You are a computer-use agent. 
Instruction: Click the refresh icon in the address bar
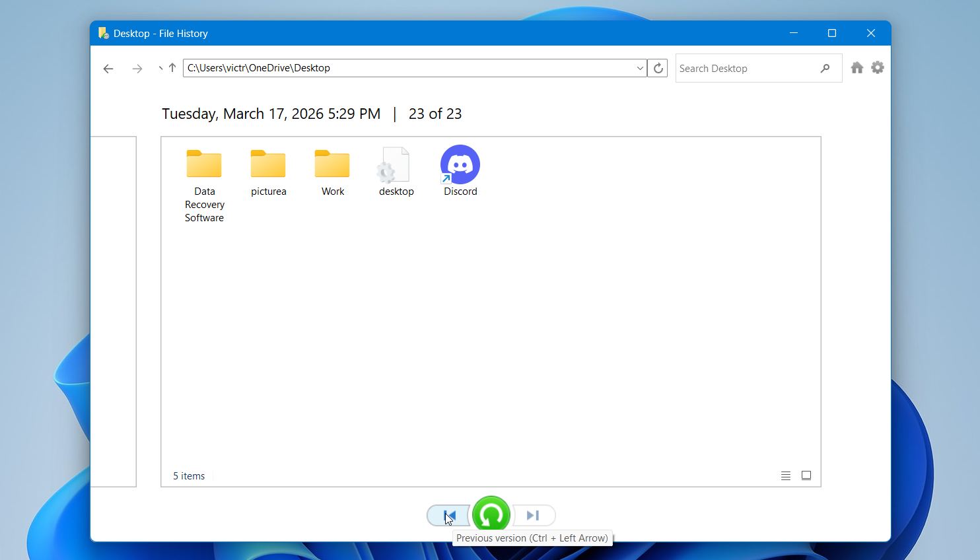pos(657,67)
